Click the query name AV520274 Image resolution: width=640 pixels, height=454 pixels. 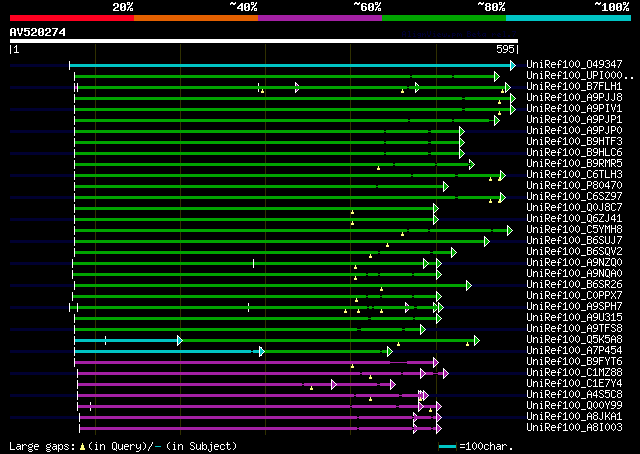[x=38, y=32]
